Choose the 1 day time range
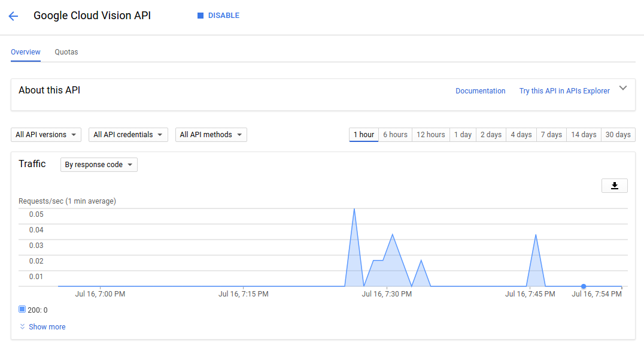Image resolution: width=644 pixels, height=351 pixels. click(x=463, y=135)
